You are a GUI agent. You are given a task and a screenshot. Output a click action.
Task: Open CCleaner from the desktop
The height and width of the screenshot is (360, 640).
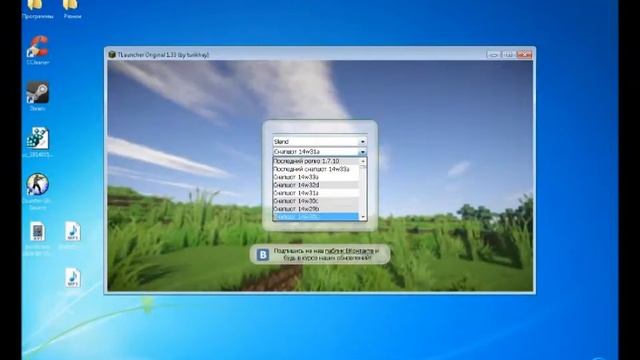click(38, 50)
